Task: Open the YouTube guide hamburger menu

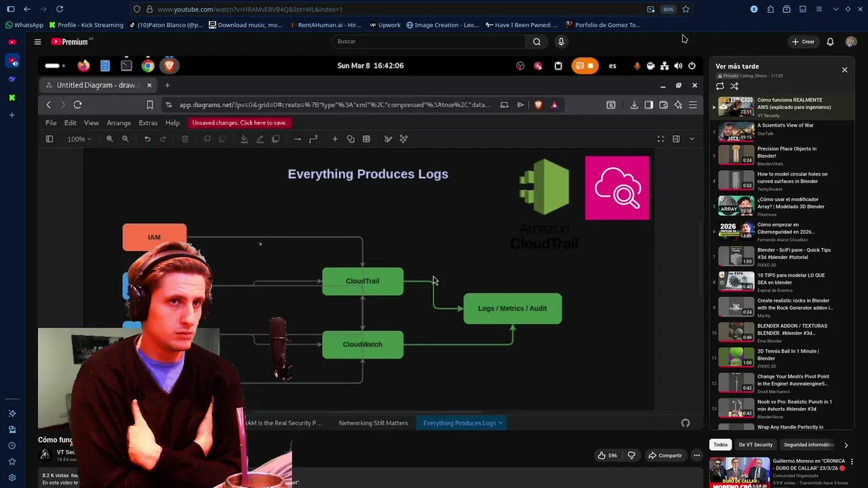Action: pos(38,42)
